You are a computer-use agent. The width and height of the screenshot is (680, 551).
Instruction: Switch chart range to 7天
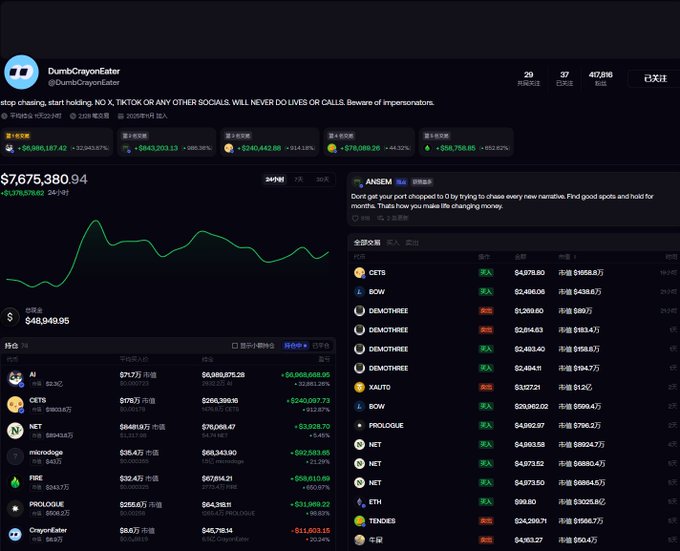tap(298, 179)
